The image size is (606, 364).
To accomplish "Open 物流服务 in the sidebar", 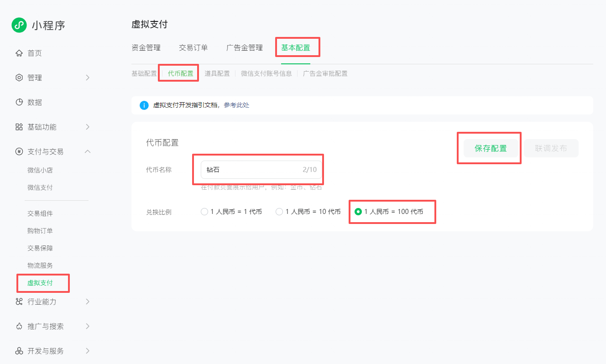I will point(40,265).
